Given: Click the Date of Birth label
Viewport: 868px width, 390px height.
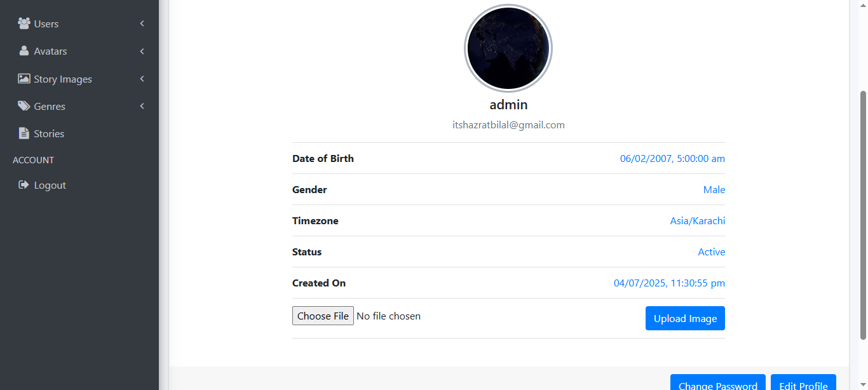Looking at the screenshot, I should pos(323,158).
